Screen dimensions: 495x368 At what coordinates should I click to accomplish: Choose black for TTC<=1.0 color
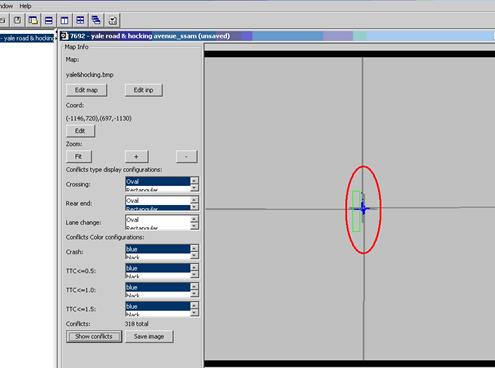coord(158,295)
